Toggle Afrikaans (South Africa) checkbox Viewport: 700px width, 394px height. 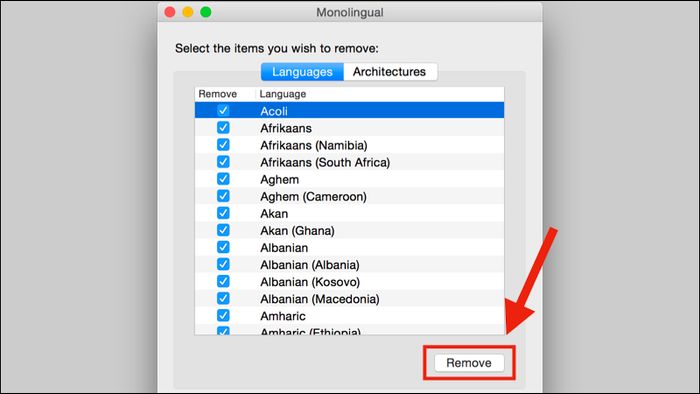point(223,162)
